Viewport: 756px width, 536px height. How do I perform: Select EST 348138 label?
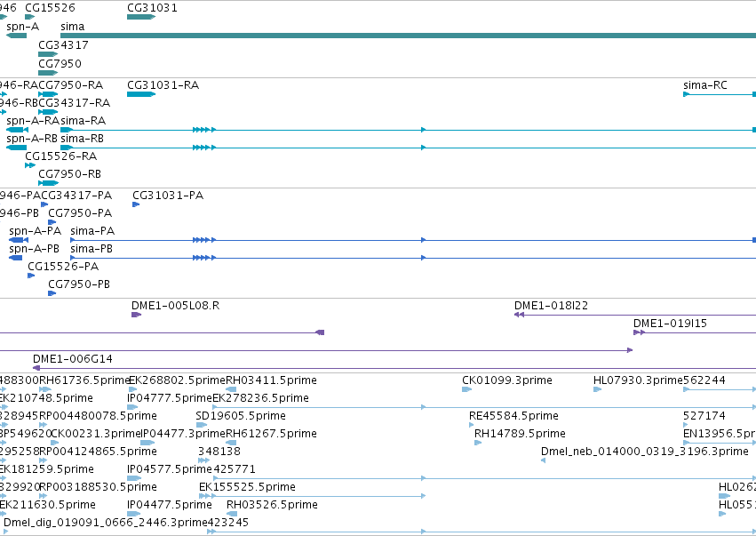pos(219,452)
